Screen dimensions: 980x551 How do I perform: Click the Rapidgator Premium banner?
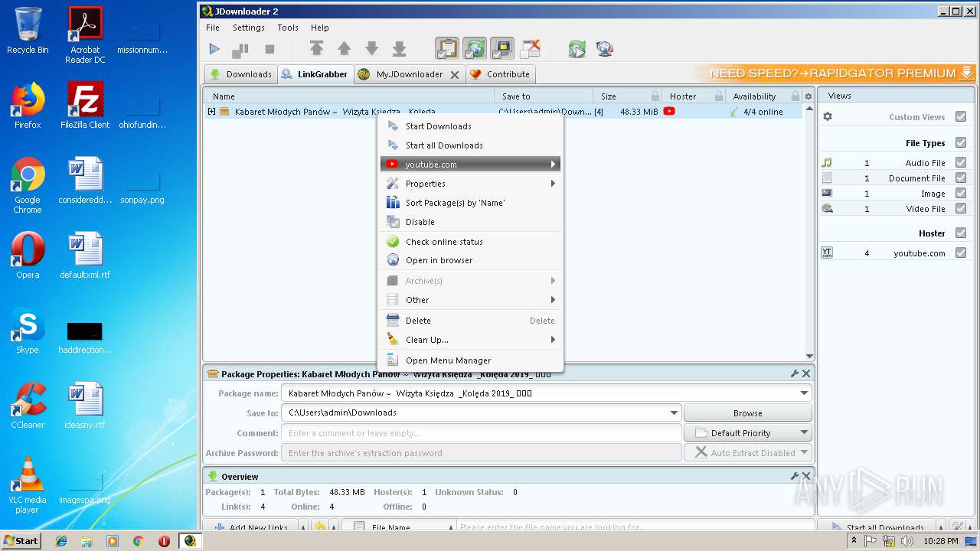click(x=835, y=73)
